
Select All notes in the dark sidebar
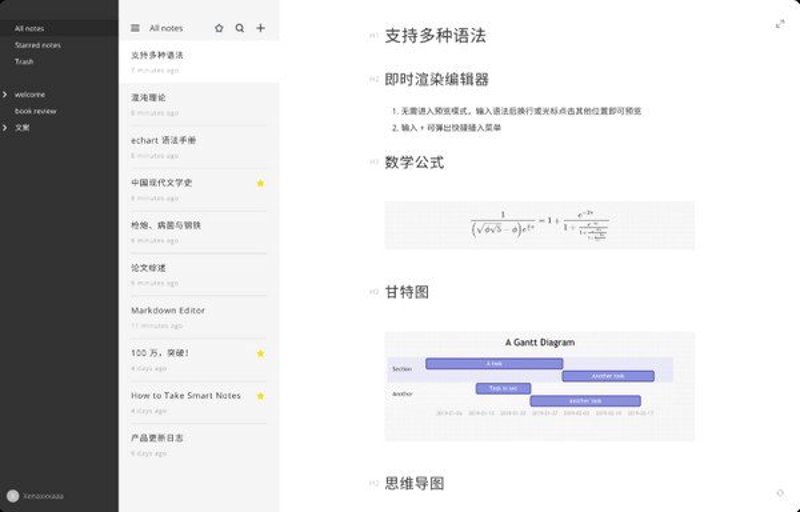[59, 29]
